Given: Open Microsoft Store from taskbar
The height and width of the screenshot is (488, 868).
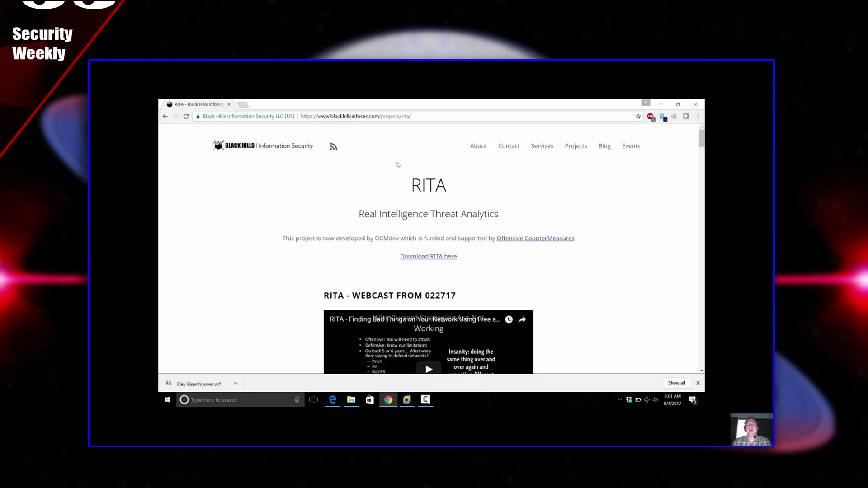Looking at the screenshot, I should (x=370, y=399).
